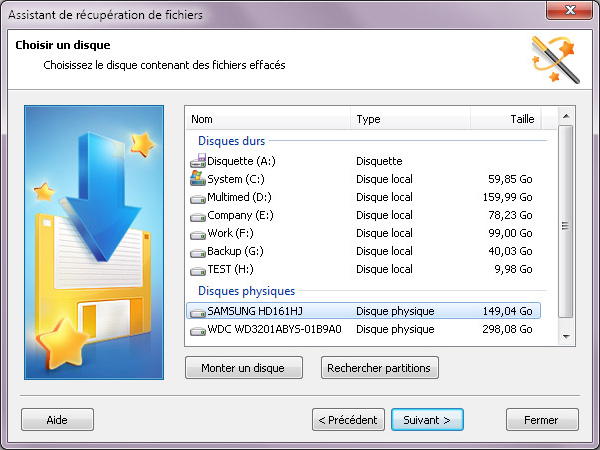Image resolution: width=600 pixels, height=450 pixels.
Task: Choose the Backup (G:) drive name
Action: tap(235, 251)
